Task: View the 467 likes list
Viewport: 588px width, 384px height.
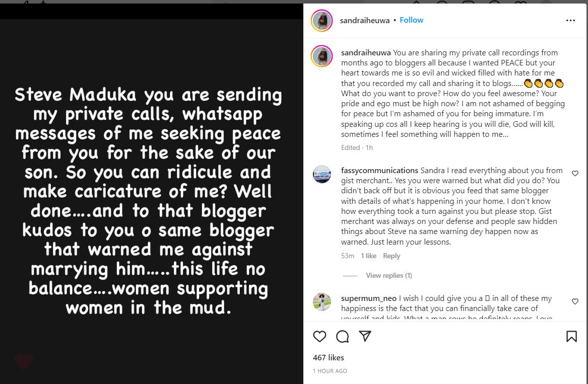Action: coord(328,357)
